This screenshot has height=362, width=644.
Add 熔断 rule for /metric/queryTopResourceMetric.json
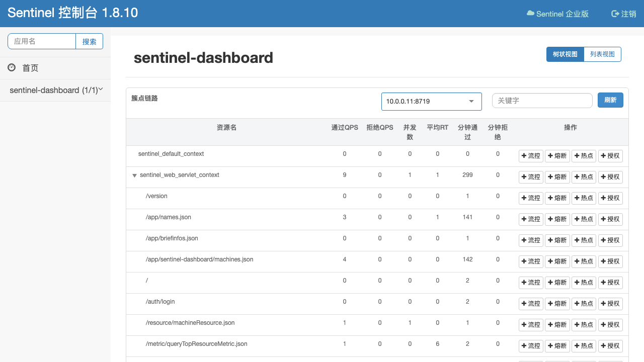pyautogui.click(x=557, y=346)
